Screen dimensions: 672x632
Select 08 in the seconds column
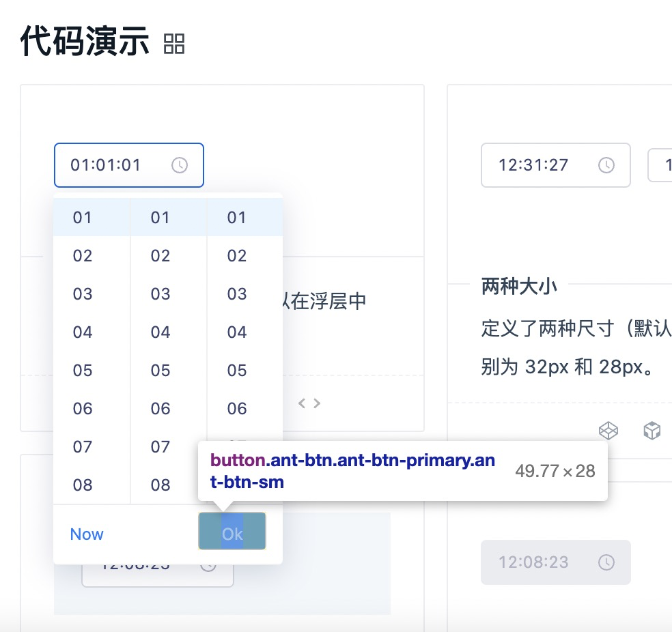pos(237,485)
